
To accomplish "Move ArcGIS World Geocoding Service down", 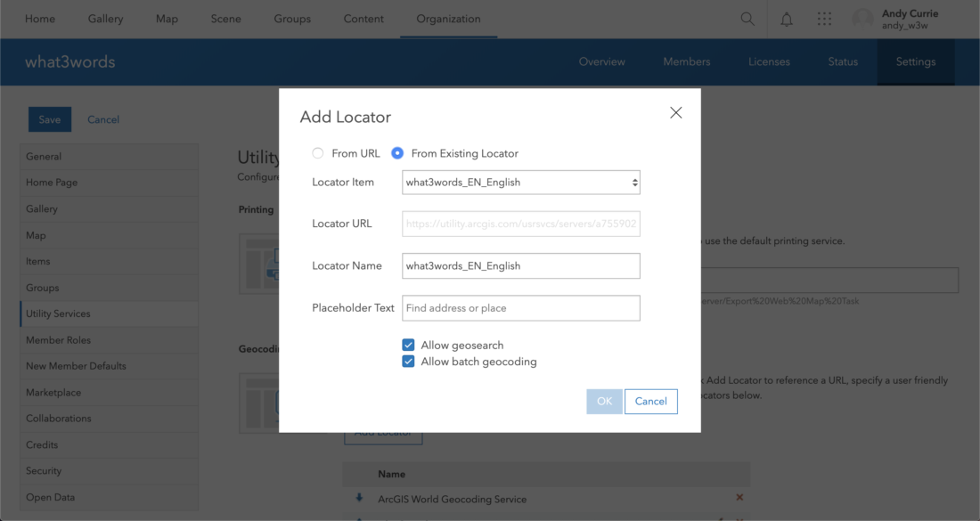I will 359,498.
